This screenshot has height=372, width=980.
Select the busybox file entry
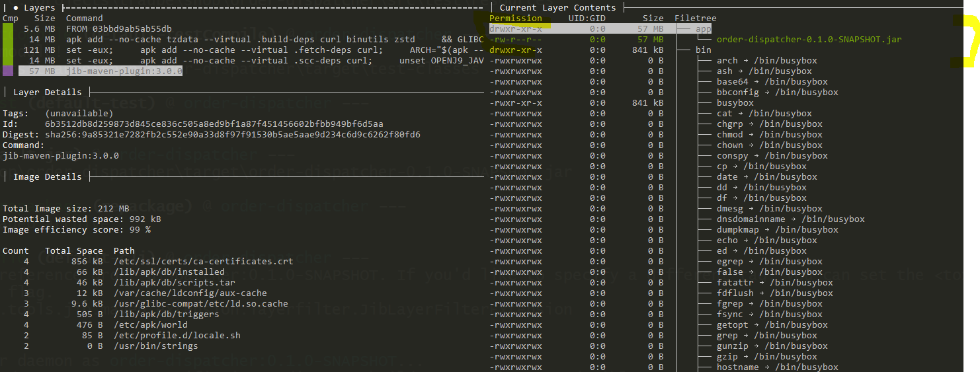coord(735,103)
